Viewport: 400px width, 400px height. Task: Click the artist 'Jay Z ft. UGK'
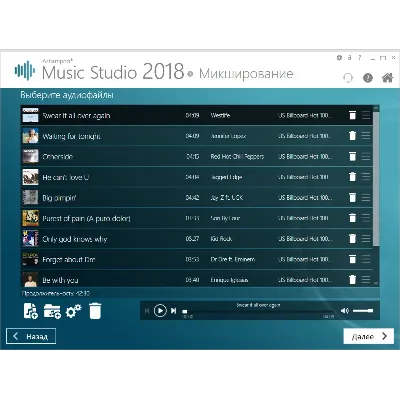click(x=227, y=197)
